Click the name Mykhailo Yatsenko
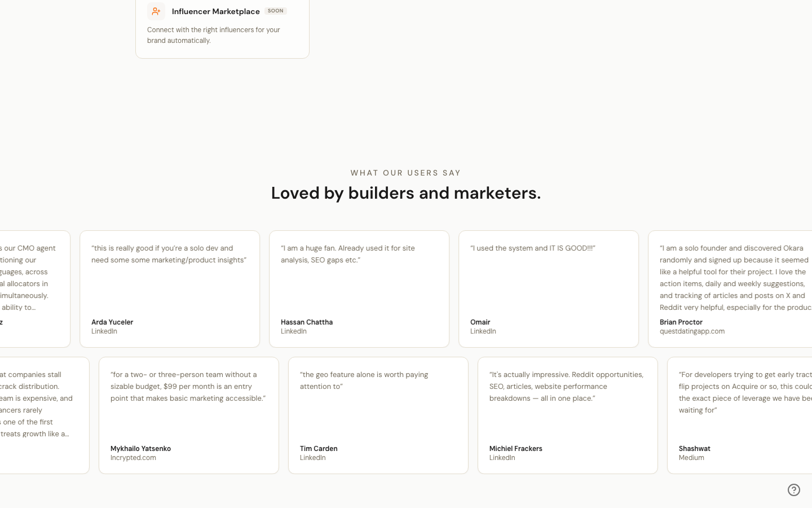The width and height of the screenshot is (812, 508). (140, 449)
